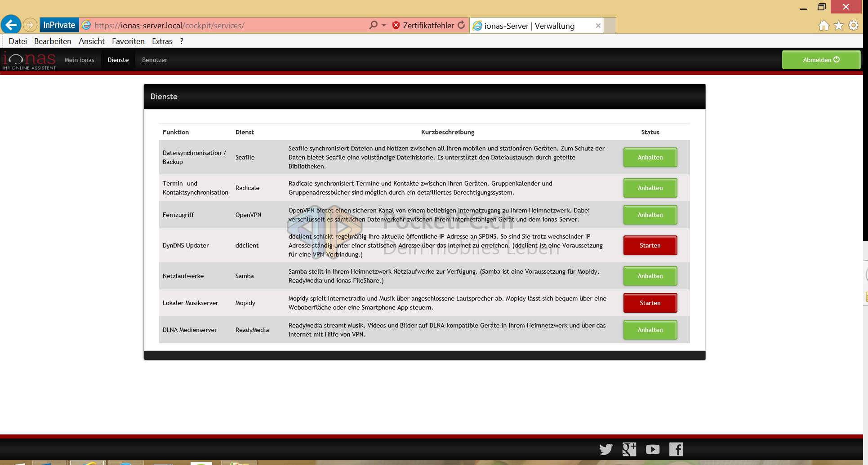Click the Lokaler Musikserver function cell
The image size is (868, 465).
coord(190,303)
